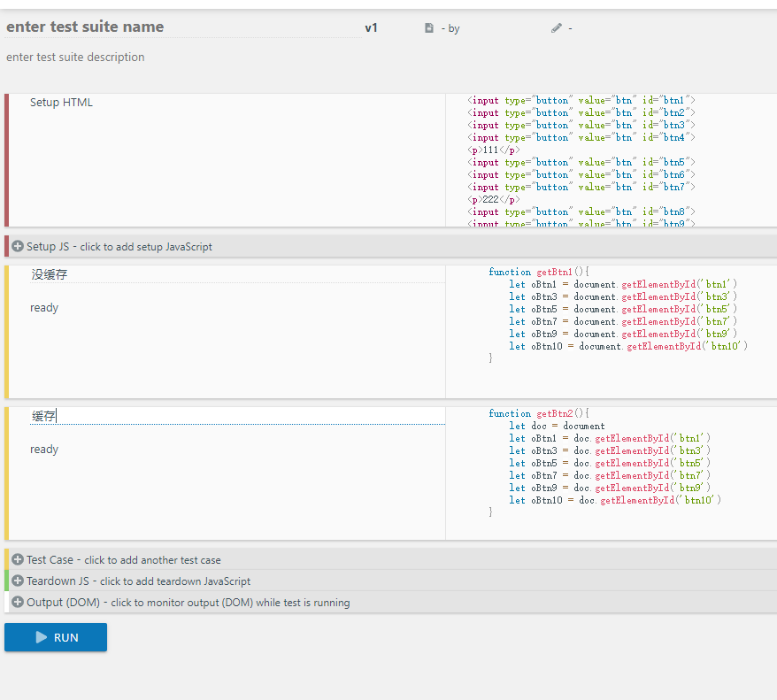Viewport: 777px width, 700px height.
Task: Click the 'let doc = document' code line
Action: coord(557,426)
